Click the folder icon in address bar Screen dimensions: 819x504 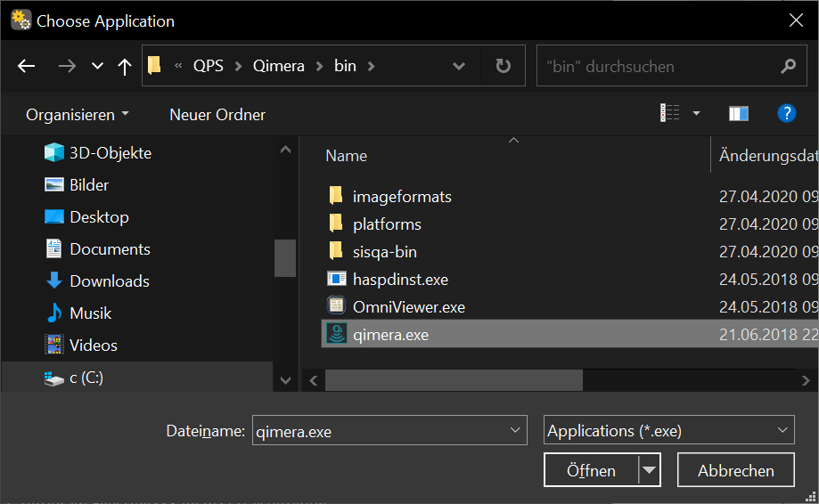click(154, 66)
